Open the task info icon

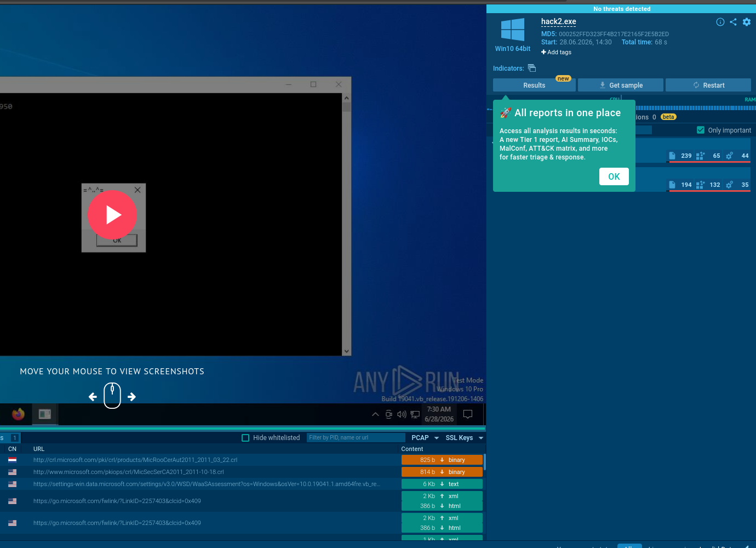(720, 22)
